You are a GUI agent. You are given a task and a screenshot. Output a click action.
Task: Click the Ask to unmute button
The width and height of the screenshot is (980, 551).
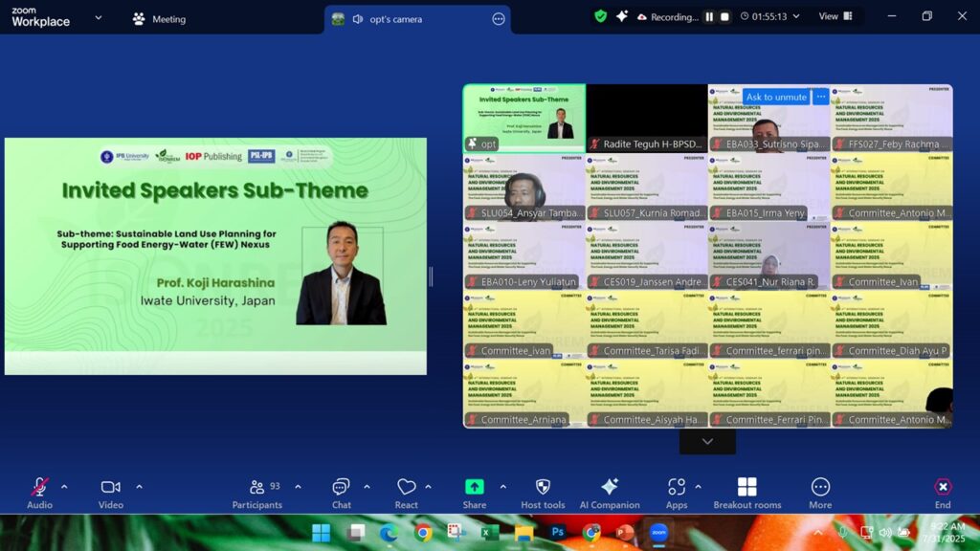[776, 97]
